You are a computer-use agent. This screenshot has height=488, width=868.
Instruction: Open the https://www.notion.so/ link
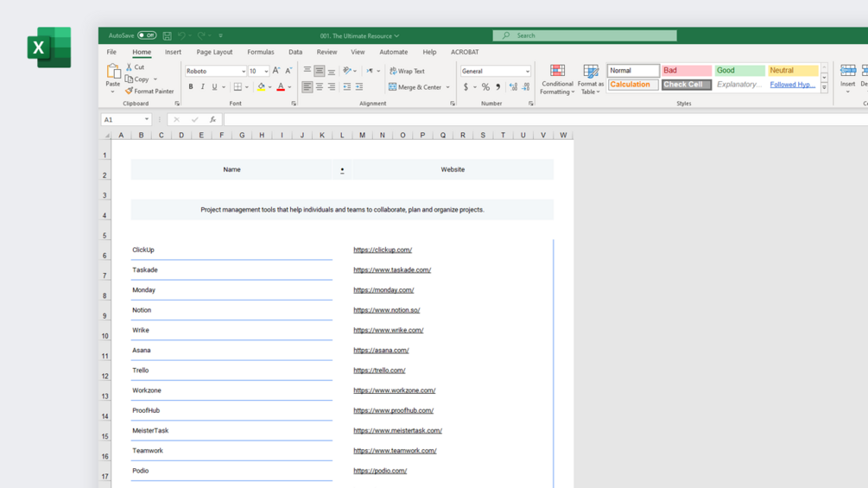(x=386, y=310)
